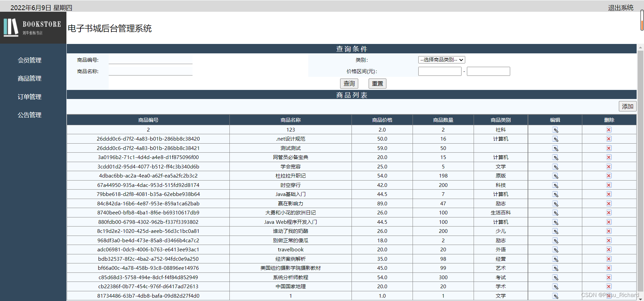
Task: Delete the 时空穿行 product
Action: click(609, 185)
